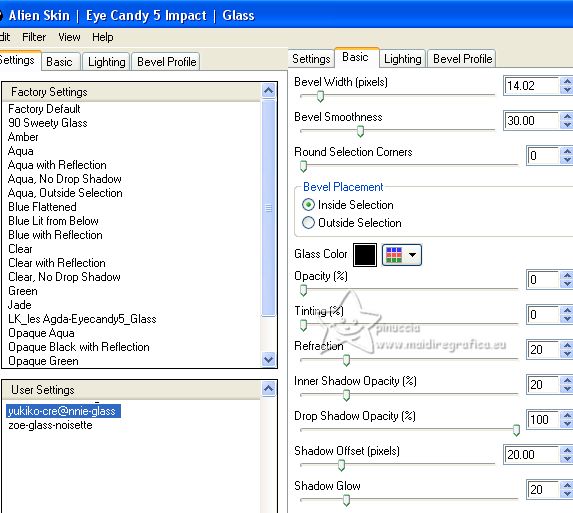Click the Bevel Smoothness value field
The image size is (573, 513).
(531, 121)
